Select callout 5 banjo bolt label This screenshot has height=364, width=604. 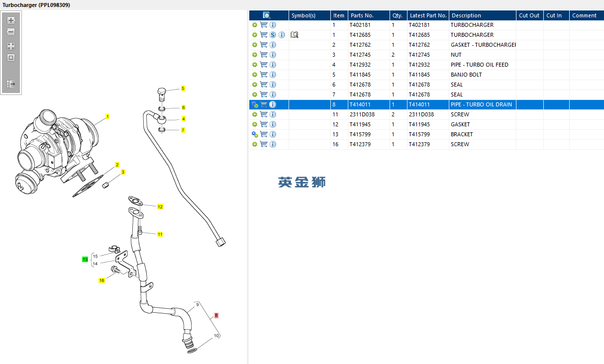[183, 89]
